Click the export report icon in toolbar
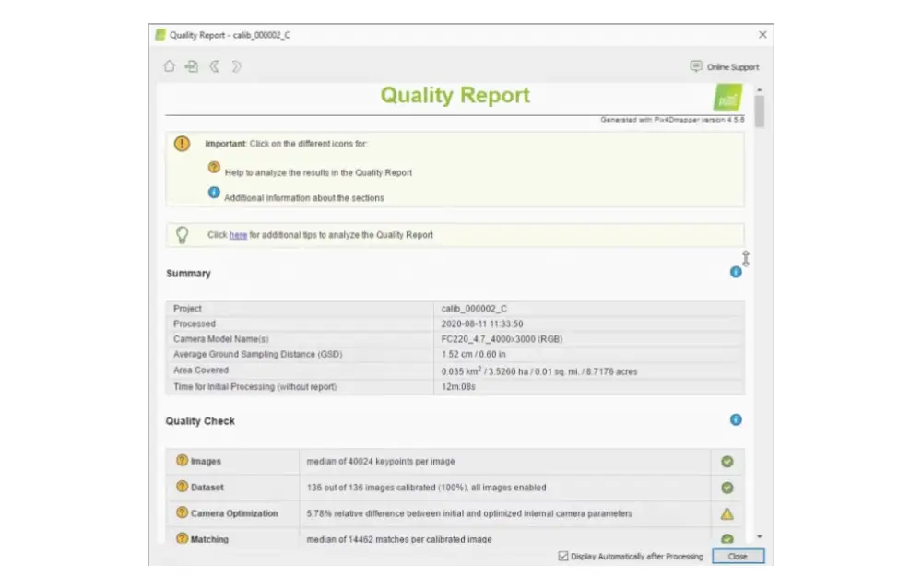 tap(192, 66)
